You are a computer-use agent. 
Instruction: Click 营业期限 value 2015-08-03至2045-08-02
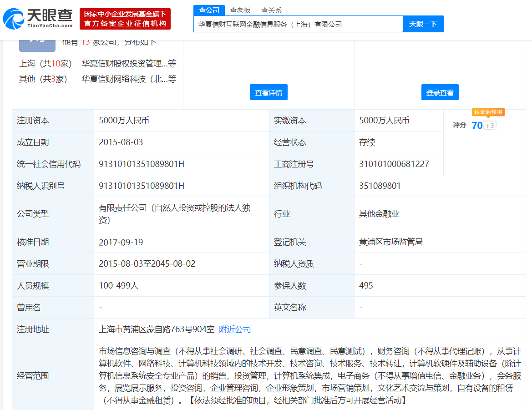coord(147,264)
